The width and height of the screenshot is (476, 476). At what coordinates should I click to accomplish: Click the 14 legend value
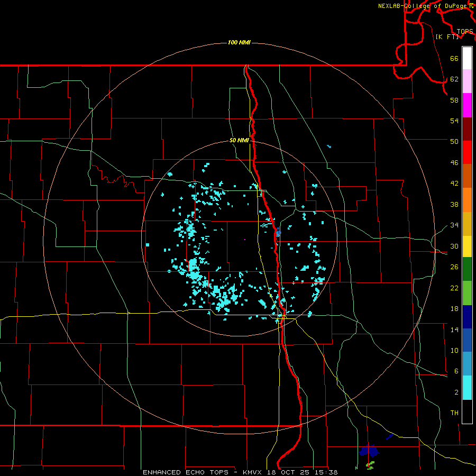tap(454, 329)
